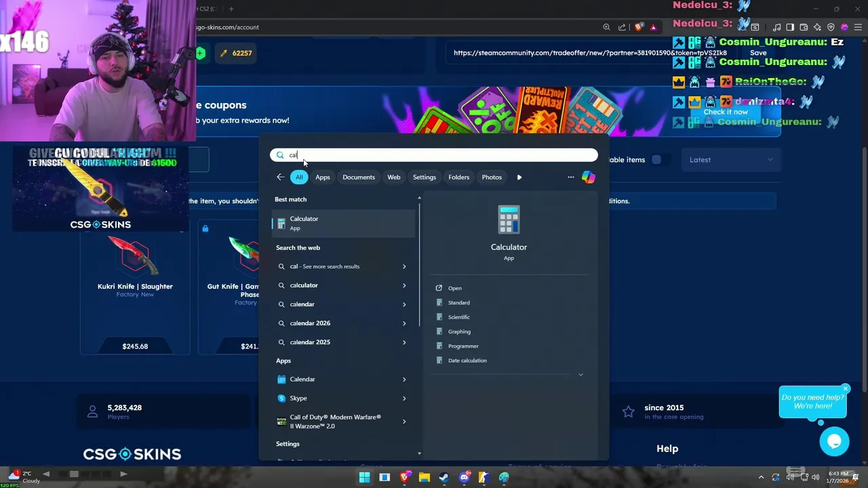868x488 pixels.
Task: Expand the 'cal - See more search results' arrow
Action: point(404,266)
